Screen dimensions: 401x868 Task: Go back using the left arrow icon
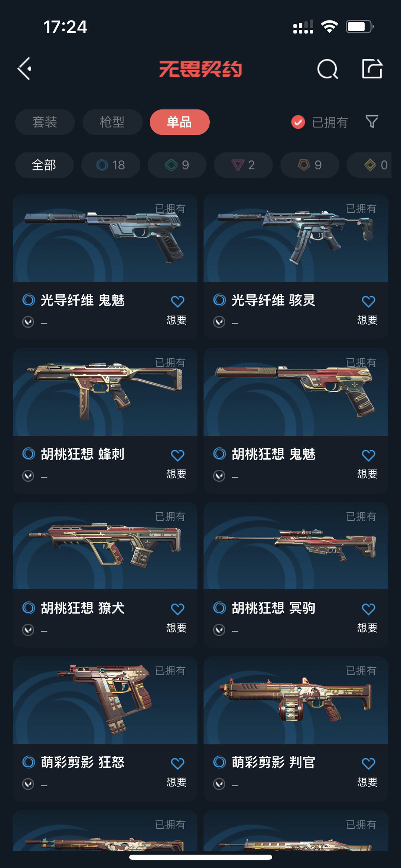(25, 69)
